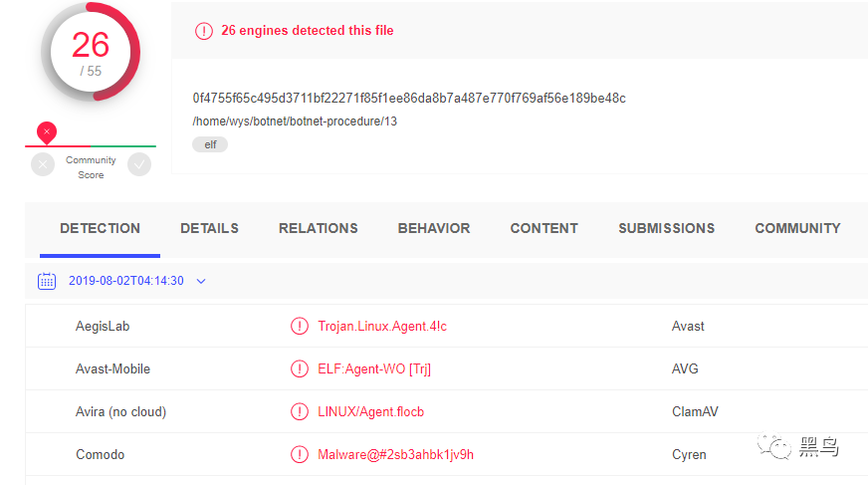Click the alert icon beside LINUX/Agent.flocb
868x485 pixels.
pyautogui.click(x=299, y=411)
